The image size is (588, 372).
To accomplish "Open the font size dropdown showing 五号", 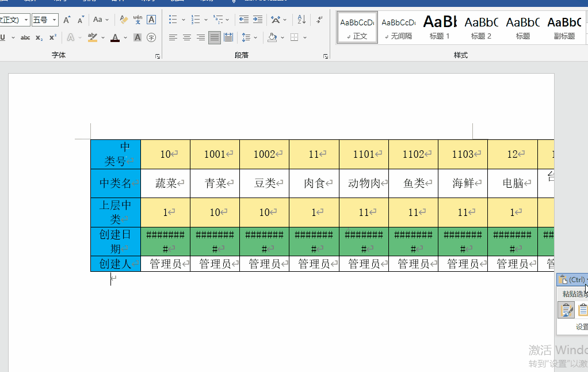I will 45,20.
